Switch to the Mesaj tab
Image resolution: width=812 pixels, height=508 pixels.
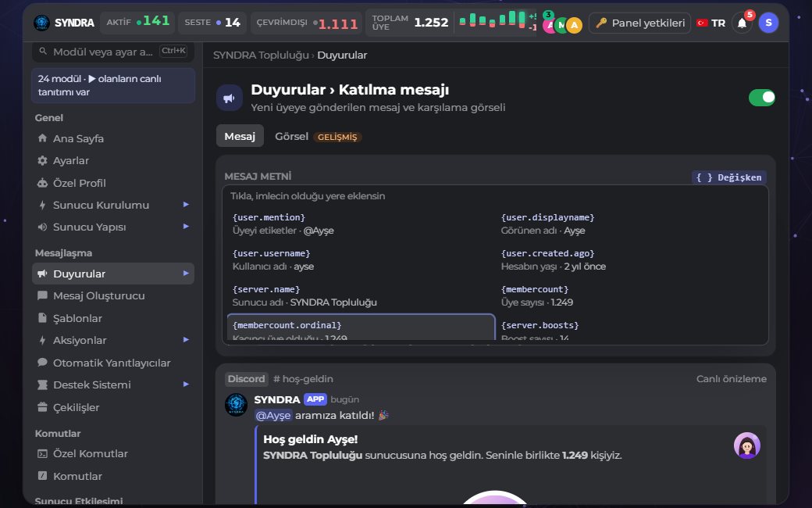[x=240, y=136]
